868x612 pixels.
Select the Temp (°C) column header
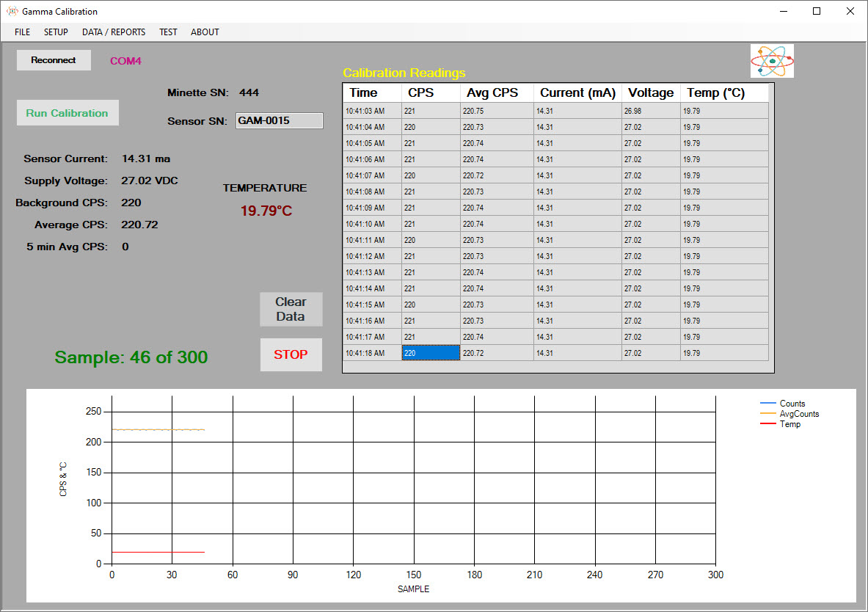pos(725,93)
